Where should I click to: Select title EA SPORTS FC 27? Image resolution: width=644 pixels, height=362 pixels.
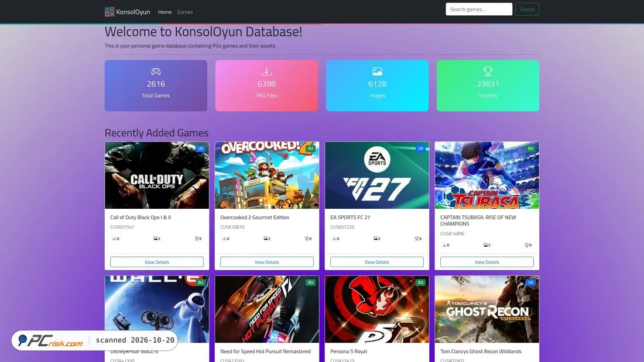click(350, 218)
